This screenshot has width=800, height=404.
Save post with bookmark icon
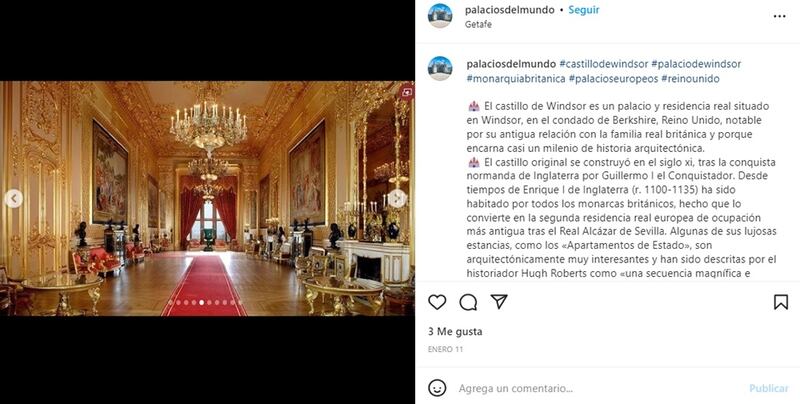point(781,302)
